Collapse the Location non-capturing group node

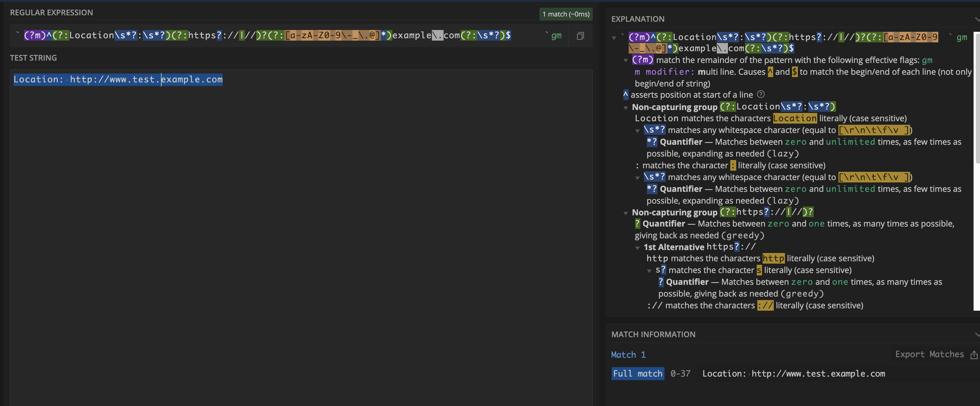pos(626,108)
